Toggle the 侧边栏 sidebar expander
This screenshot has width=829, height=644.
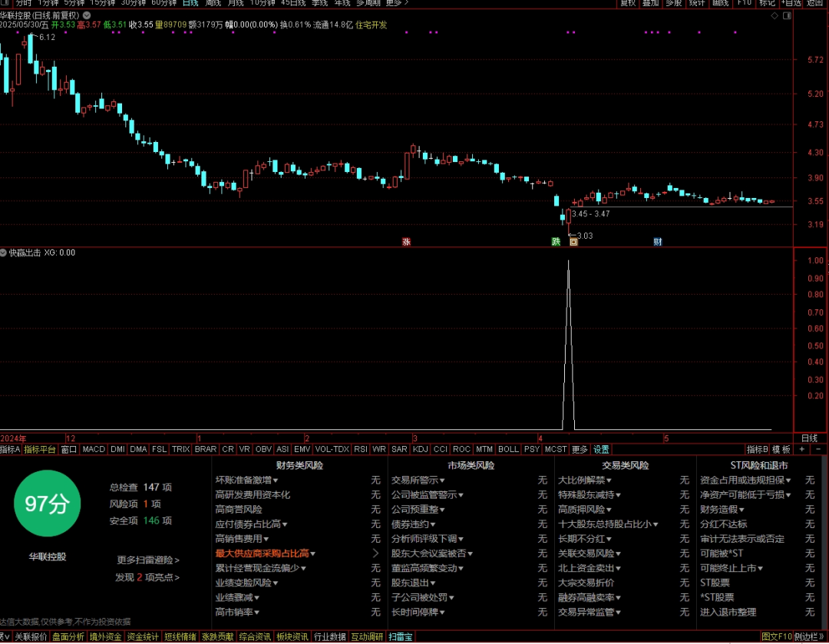tap(810, 636)
